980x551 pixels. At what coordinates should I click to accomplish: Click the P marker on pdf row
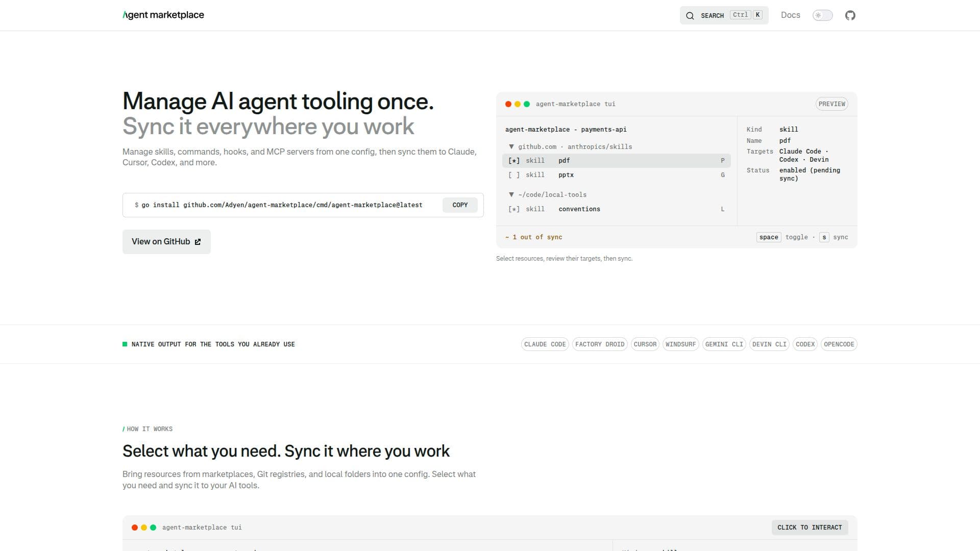[x=723, y=161]
